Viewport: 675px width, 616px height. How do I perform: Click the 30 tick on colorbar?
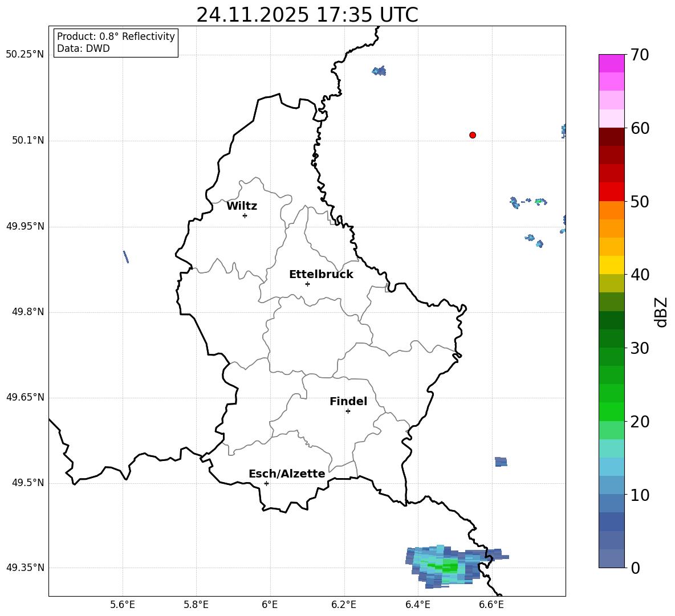tap(640, 348)
